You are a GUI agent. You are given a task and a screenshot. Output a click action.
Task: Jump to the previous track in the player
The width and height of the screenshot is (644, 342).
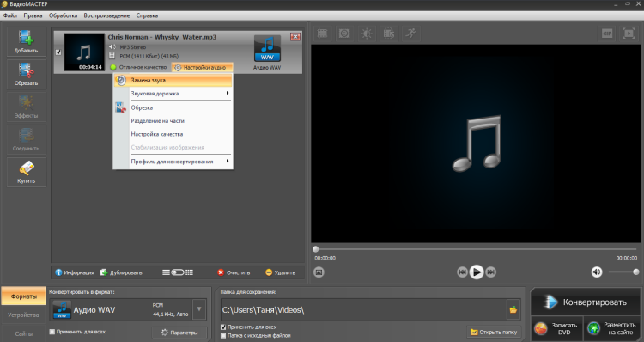point(462,272)
